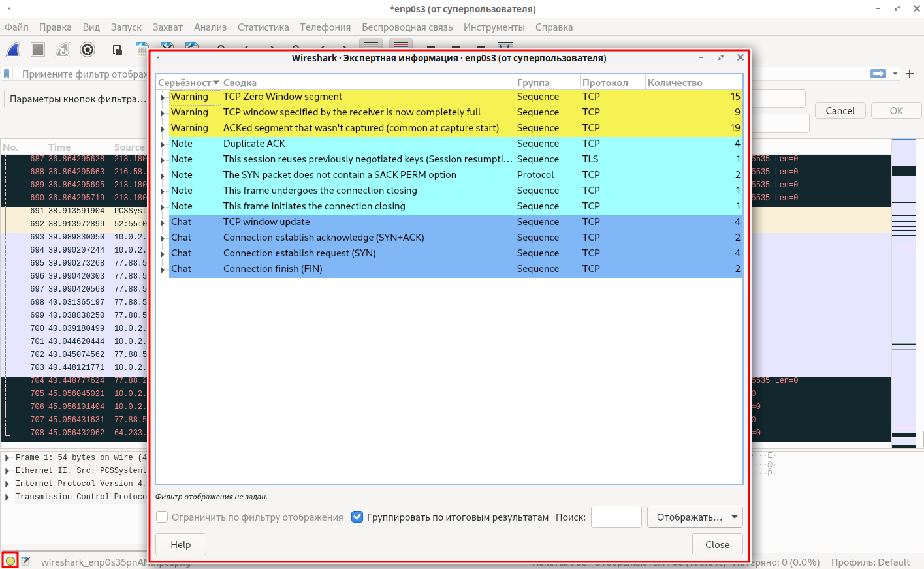Screen dimensions: 924x569
Task: Expand the Duplicate ACK note row
Action: click(x=162, y=144)
